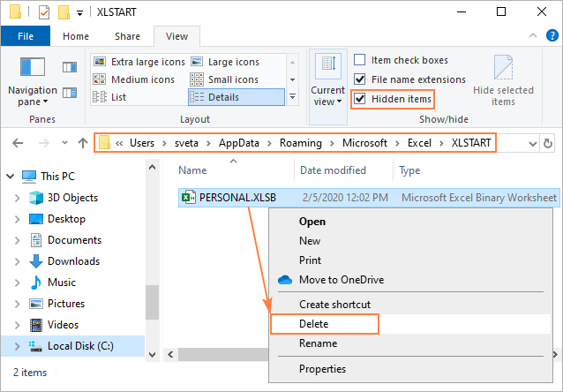
Task: Uncheck File name extensions checkbox
Action: click(x=360, y=79)
